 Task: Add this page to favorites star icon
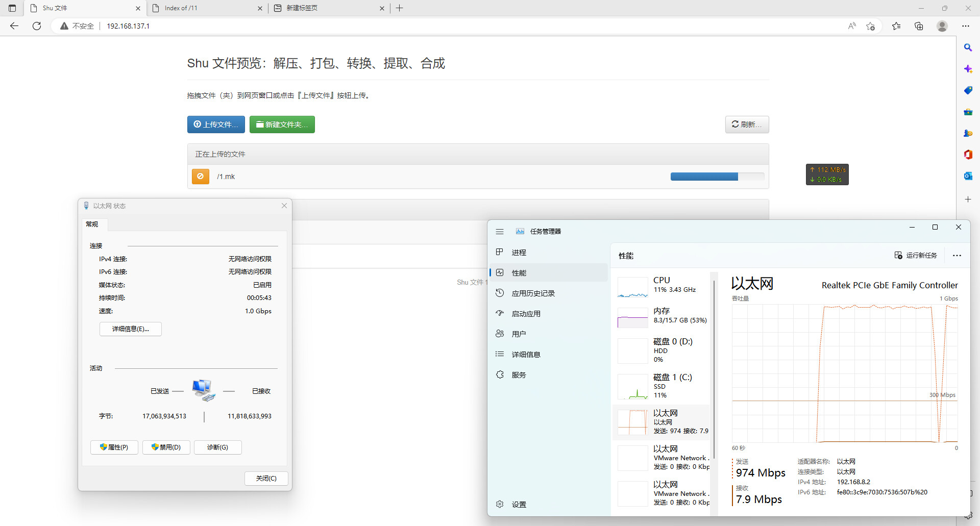(x=871, y=26)
